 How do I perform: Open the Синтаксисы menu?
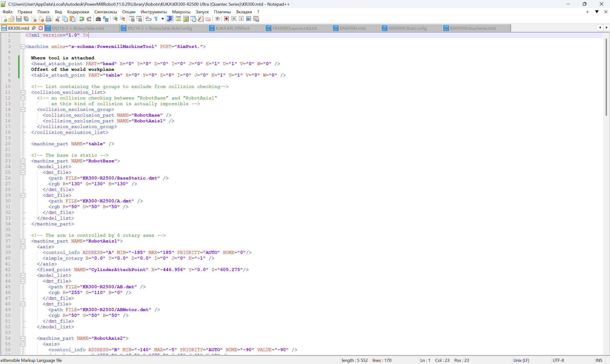[x=105, y=12]
